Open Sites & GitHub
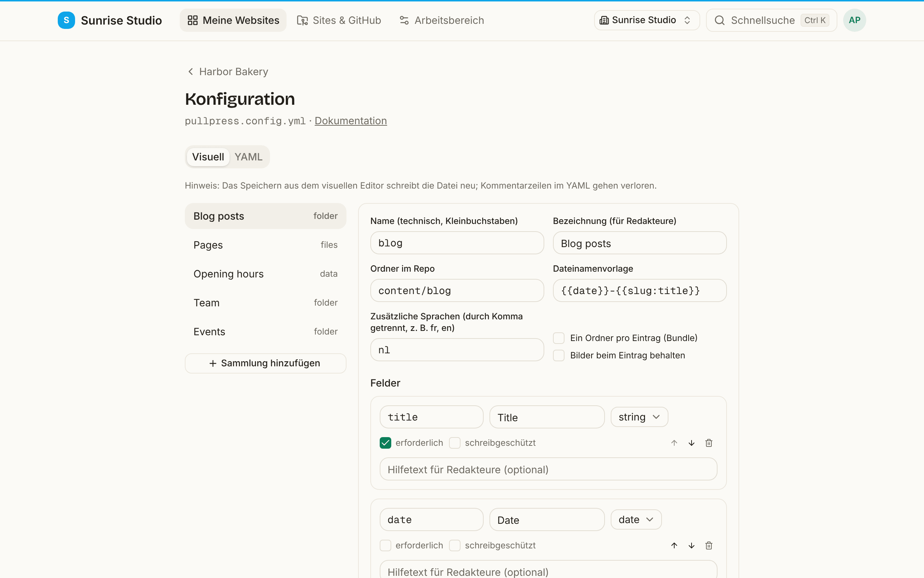The image size is (924, 578). pos(339,20)
